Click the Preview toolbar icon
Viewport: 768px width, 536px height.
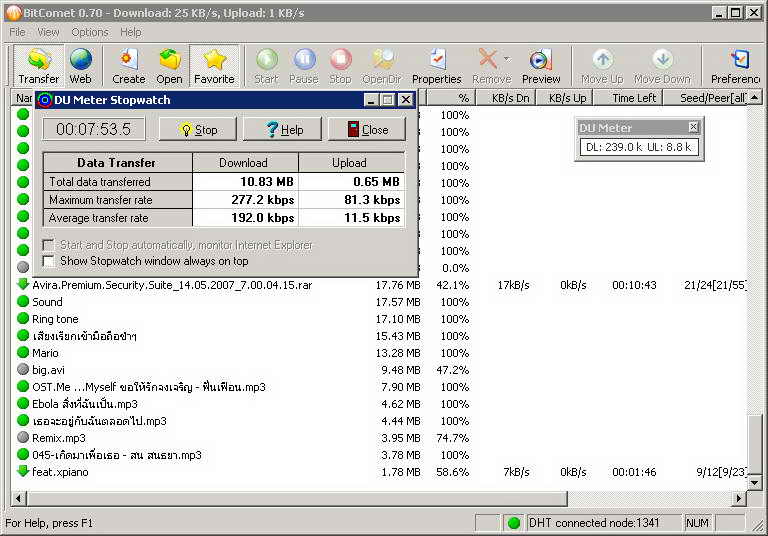click(541, 66)
